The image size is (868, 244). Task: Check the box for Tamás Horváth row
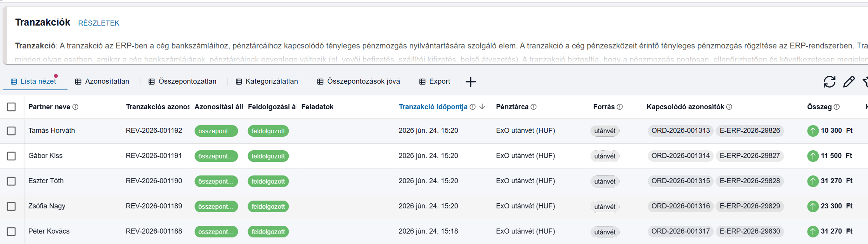pyautogui.click(x=11, y=131)
